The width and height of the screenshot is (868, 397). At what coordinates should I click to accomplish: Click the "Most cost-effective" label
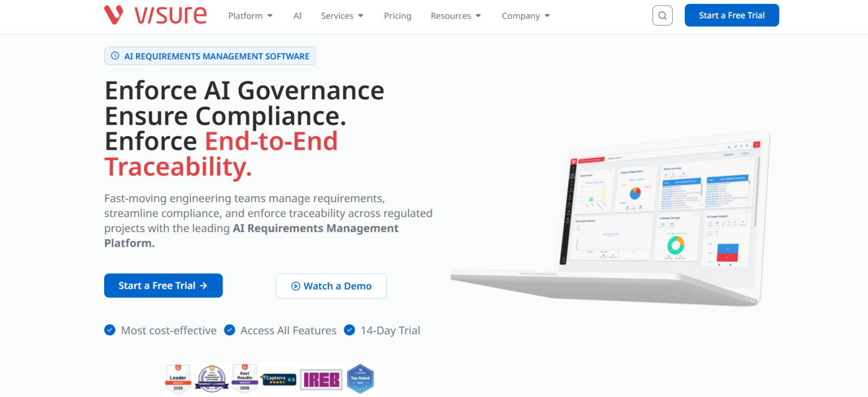(169, 330)
